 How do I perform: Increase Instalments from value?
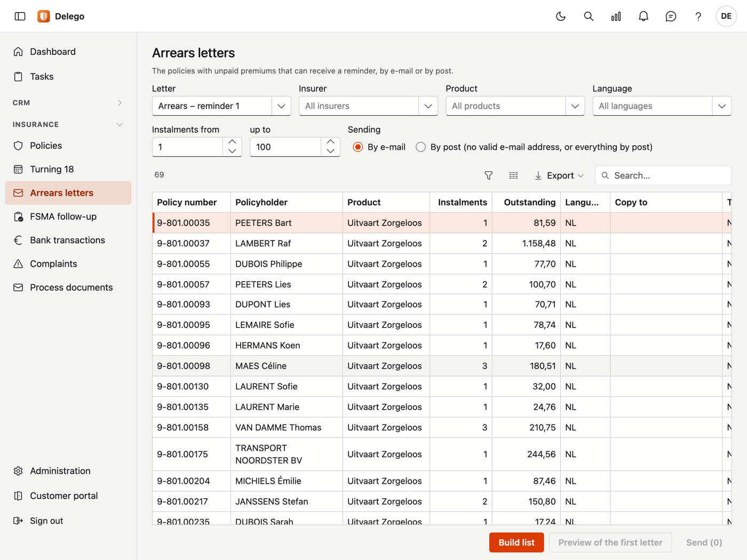pyautogui.click(x=232, y=142)
